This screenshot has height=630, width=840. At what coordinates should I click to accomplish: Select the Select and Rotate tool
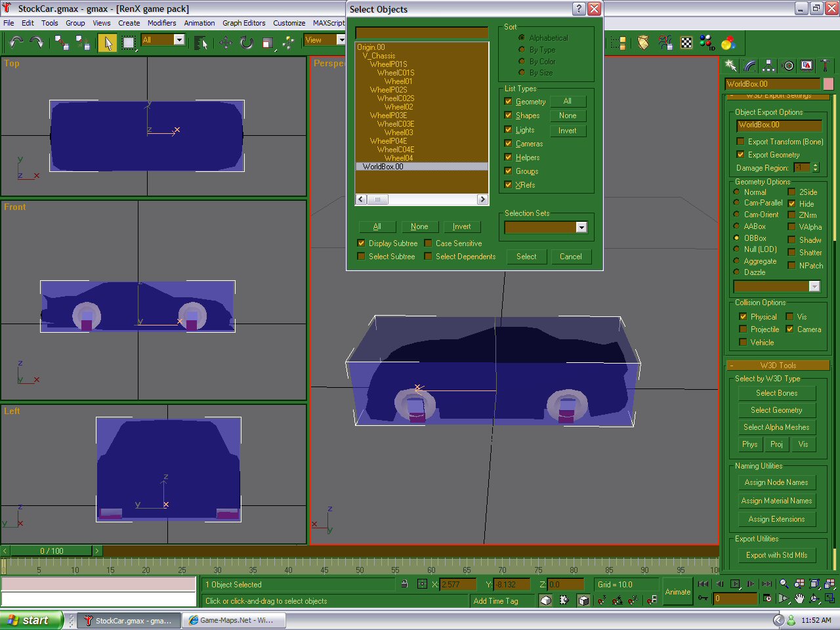click(247, 43)
